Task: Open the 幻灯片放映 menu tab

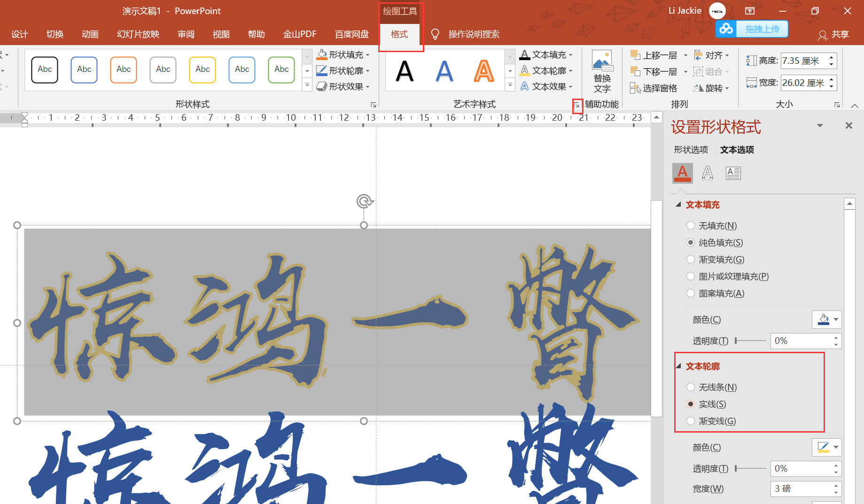Action: [138, 34]
